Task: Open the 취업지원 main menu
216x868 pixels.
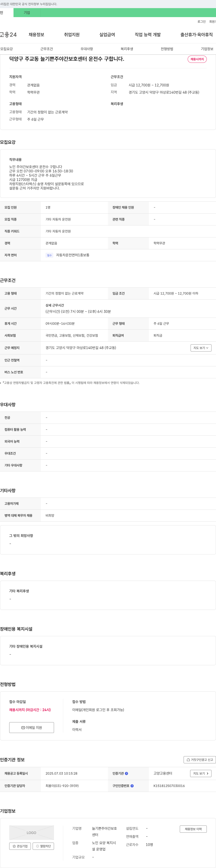Action: (72, 35)
